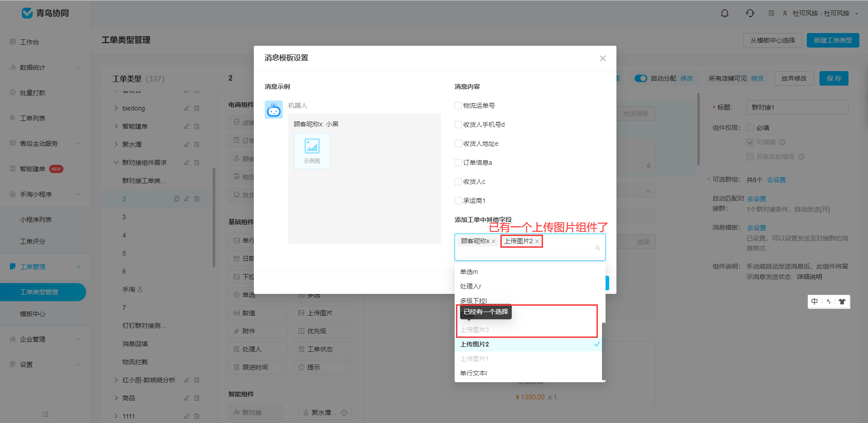Check the 订单信息a checkbox
Screen dimensions: 868x423
[x=458, y=163]
